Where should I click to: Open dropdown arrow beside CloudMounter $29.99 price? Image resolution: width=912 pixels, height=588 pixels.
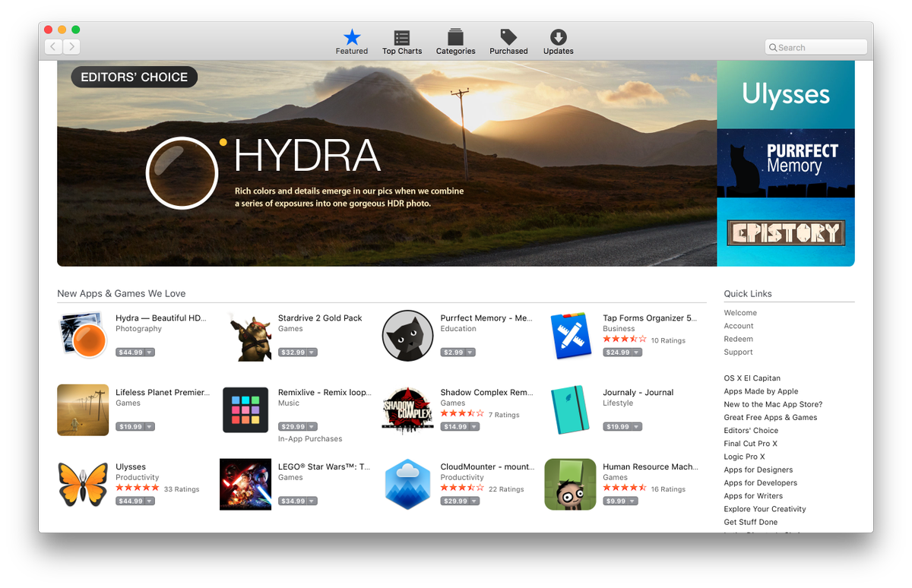click(x=475, y=501)
